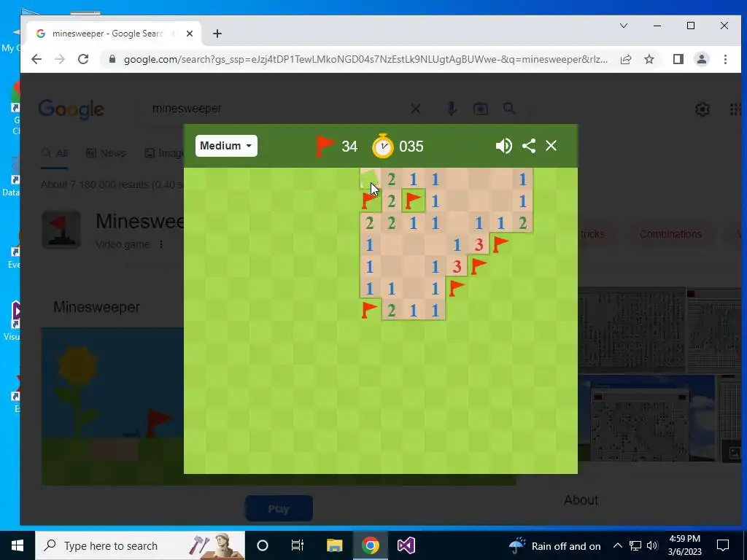Open Cortana from the taskbar

263,545
